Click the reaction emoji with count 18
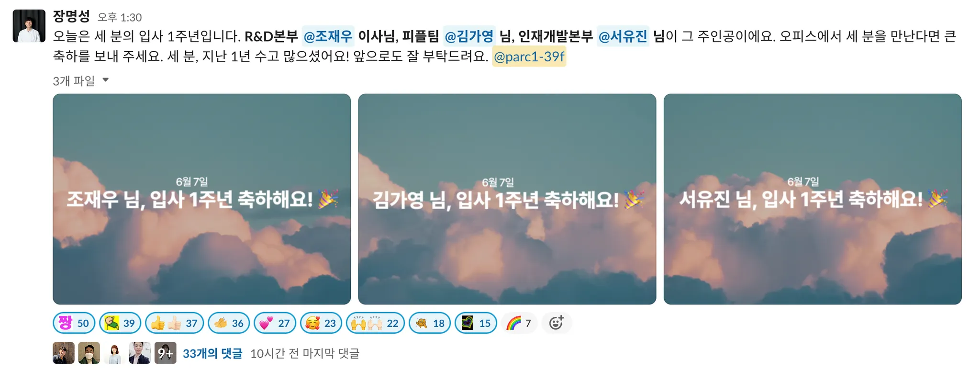Image resolution: width=980 pixels, height=371 pixels. 430,323
